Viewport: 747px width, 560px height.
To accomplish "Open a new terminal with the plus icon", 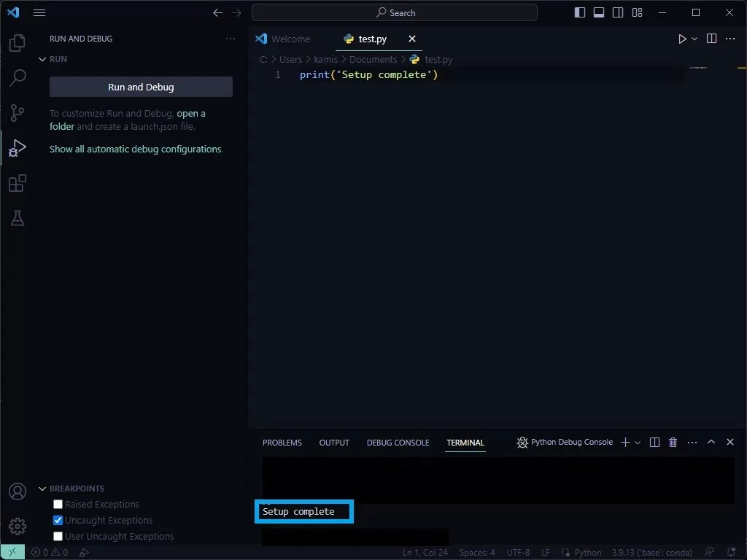I will click(624, 442).
